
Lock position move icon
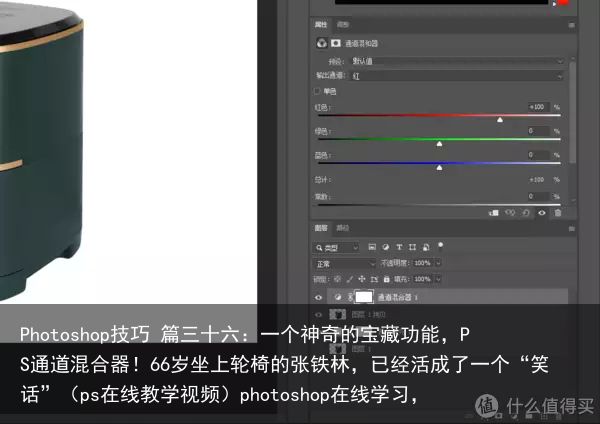pyautogui.click(x=362, y=279)
